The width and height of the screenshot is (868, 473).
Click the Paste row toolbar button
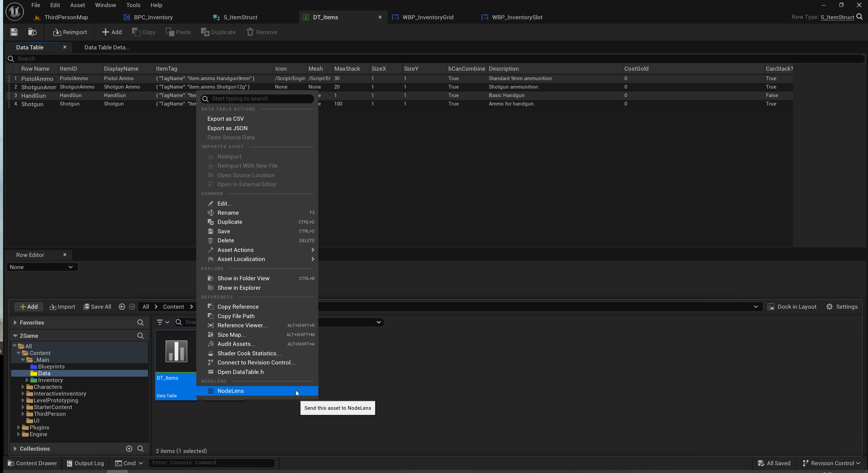(x=178, y=32)
